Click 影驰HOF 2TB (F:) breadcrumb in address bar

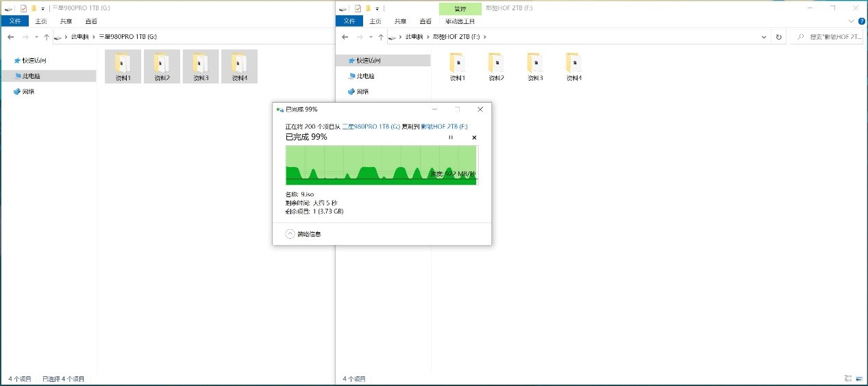455,37
